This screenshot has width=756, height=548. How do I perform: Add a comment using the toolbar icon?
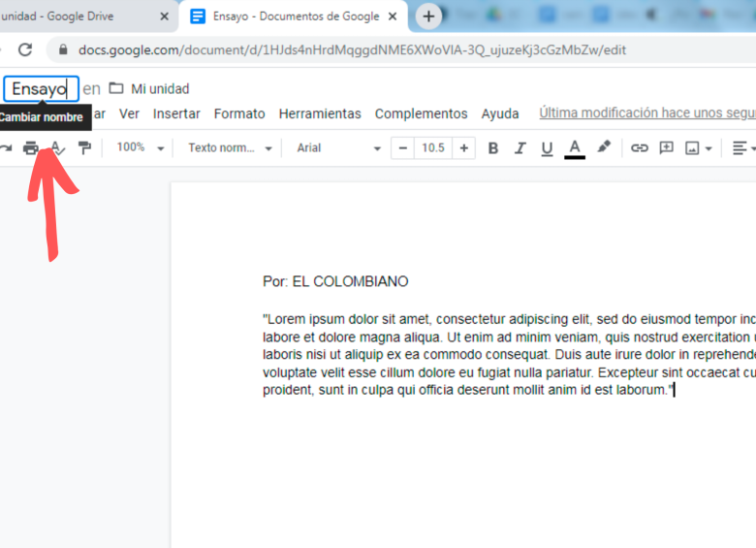click(x=666, y=147)
